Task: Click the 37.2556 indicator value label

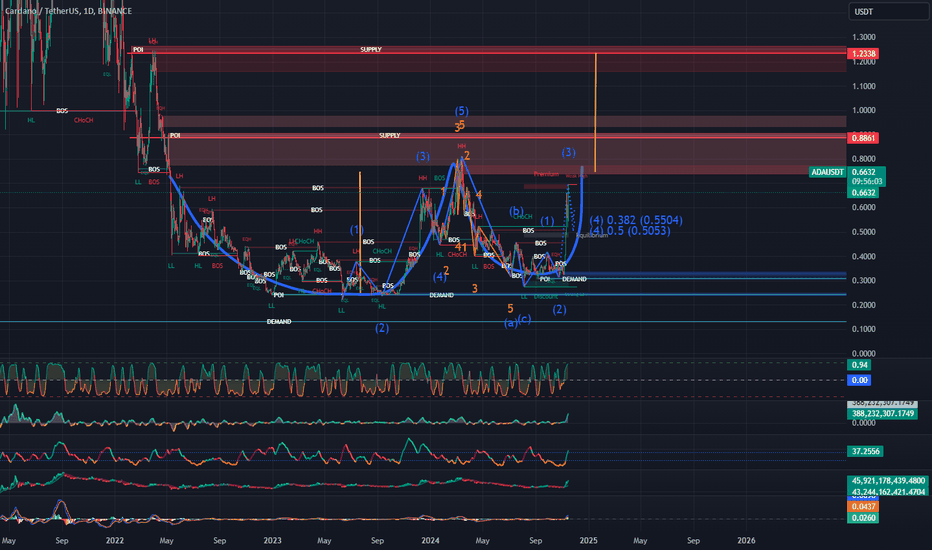Action: [865, 451]
